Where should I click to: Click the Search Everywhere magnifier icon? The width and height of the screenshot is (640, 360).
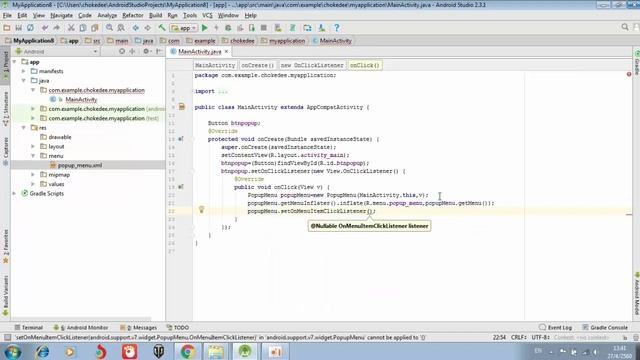click(x=625, y=27)
